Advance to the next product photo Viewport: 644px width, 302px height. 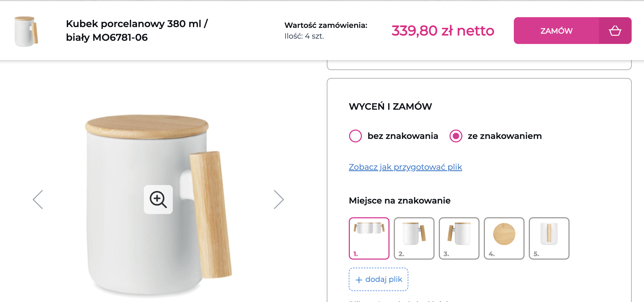(279, 200)
